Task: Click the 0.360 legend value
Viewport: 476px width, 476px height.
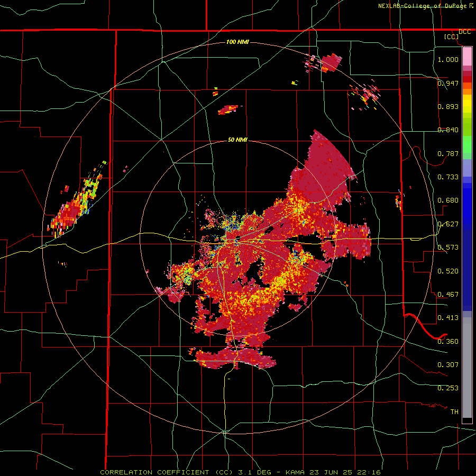Action: (448, 342)
